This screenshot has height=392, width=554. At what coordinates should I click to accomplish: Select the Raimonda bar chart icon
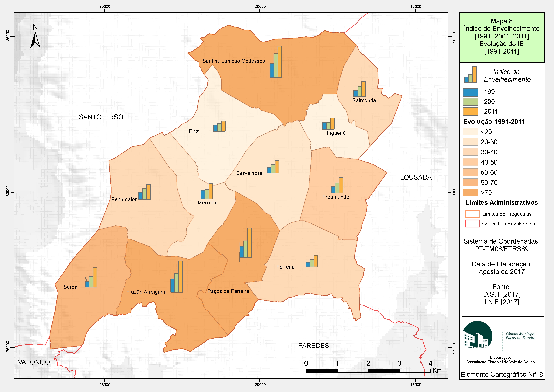click(360, 89)
